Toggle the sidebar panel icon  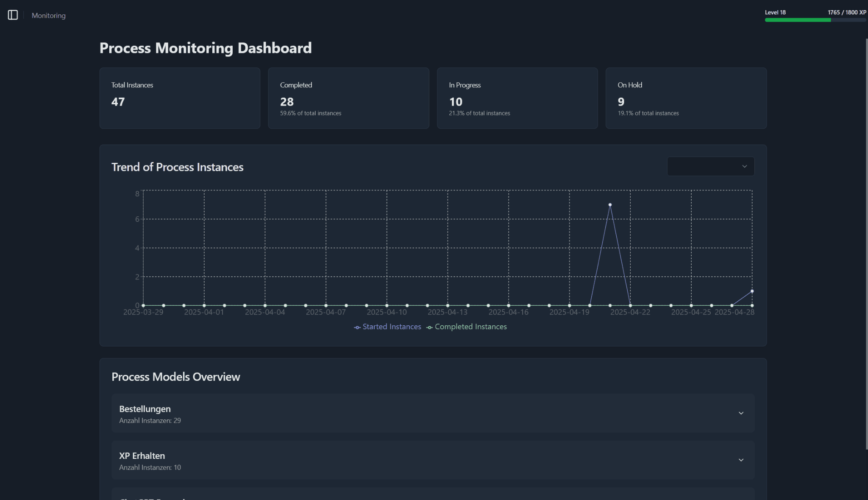(13, 15)
